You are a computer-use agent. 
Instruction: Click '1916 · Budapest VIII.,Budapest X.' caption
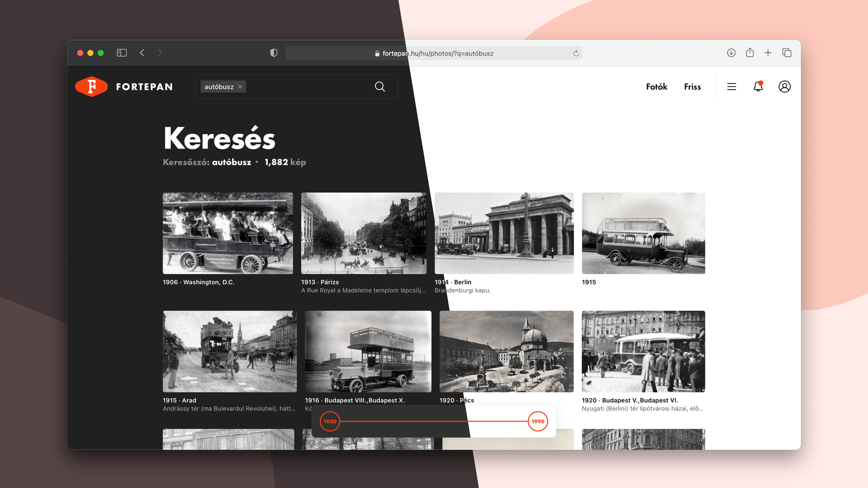[355, 401]
